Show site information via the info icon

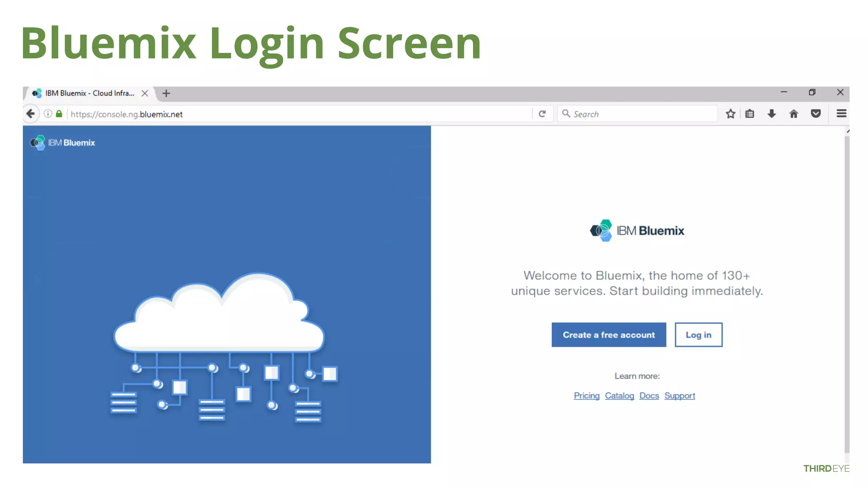tap(48, 114)
